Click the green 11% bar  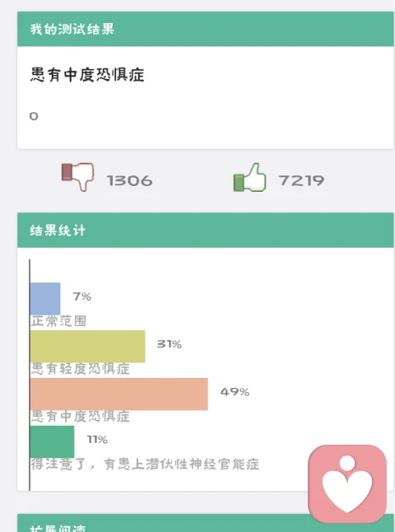pos(52,441)
